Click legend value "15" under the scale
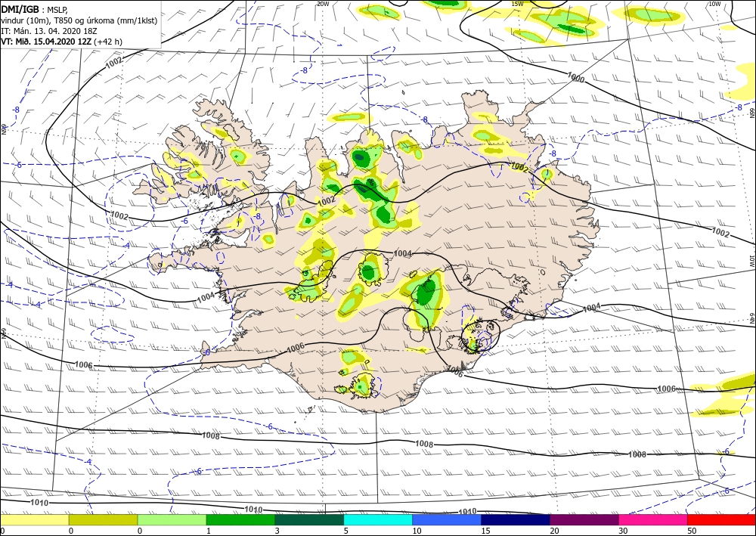This screenshot has height=536, width=756. click(485, 531)
